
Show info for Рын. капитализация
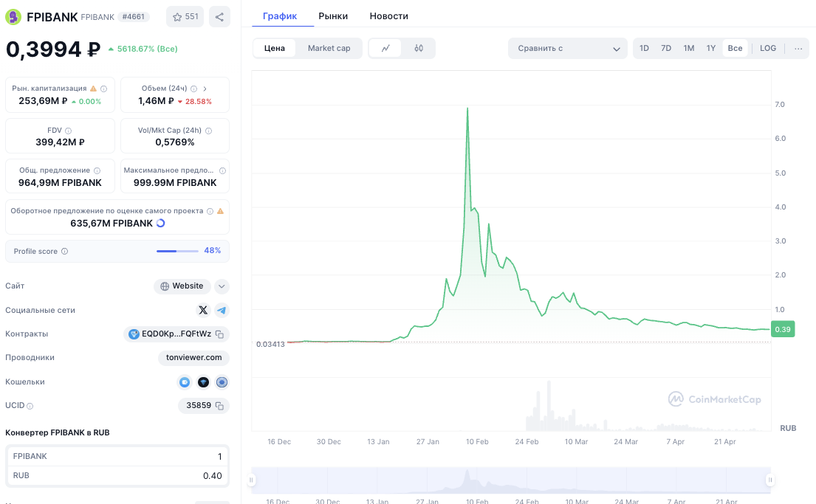point(103,89)
